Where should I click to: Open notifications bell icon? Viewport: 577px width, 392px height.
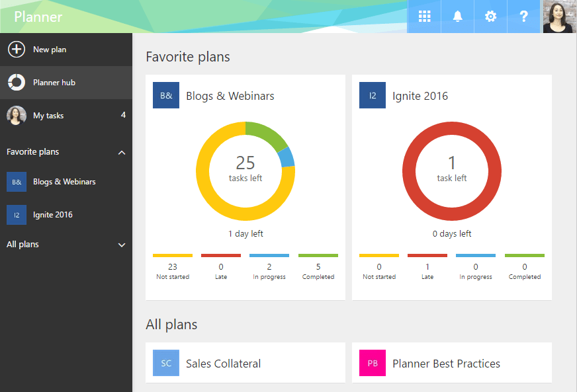(457, 16)
